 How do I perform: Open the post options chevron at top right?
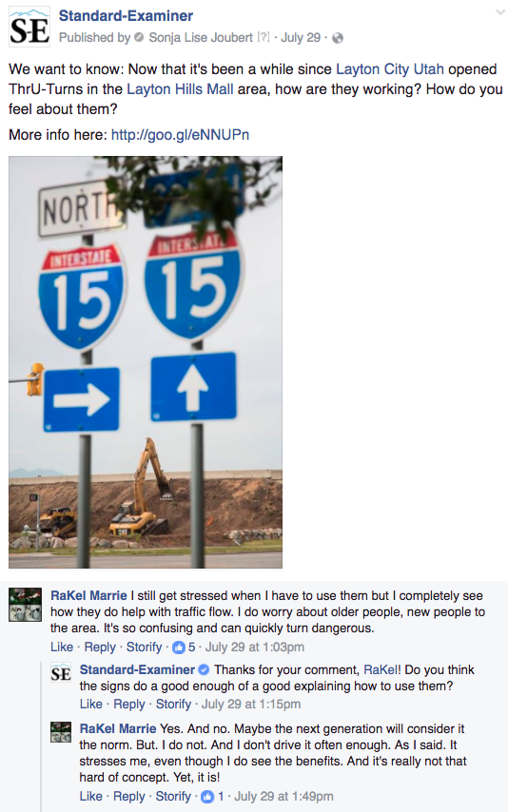[x=499, y=10]
